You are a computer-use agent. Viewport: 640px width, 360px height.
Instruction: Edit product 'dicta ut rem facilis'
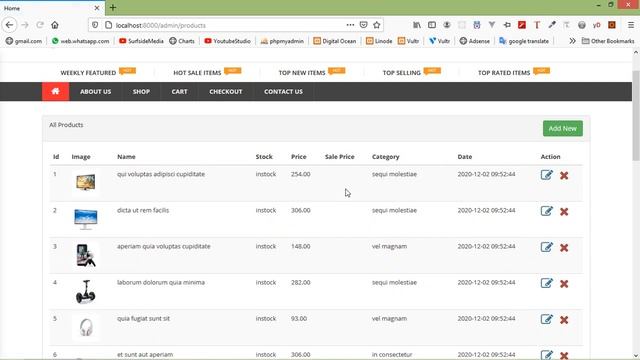547,211
